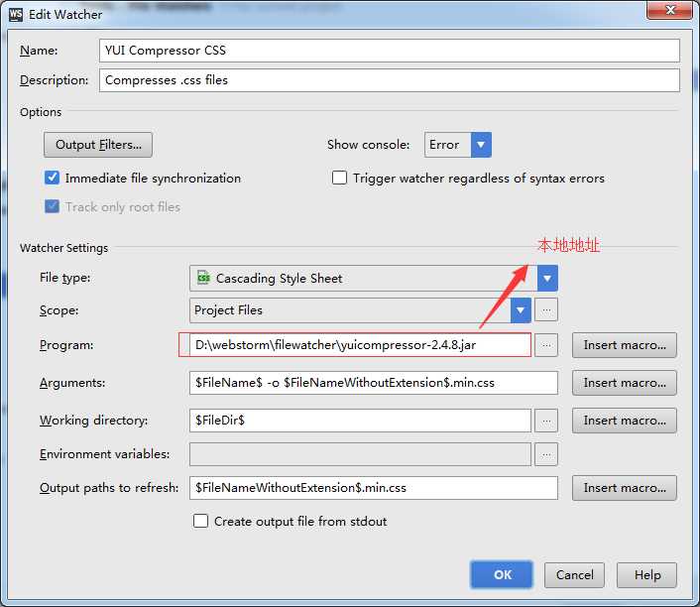Click into the Name field
Viewport: 700px width, 607px height.
390,51
